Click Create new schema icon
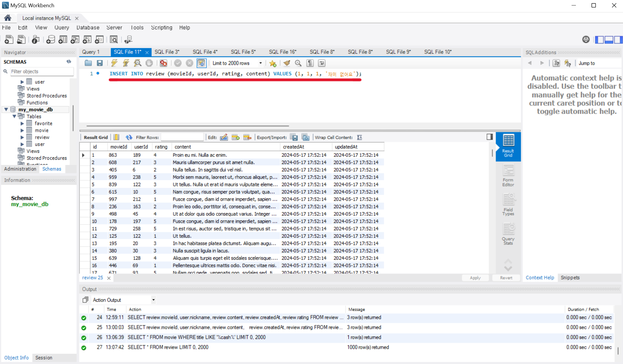The height and width of the screenshot is (364, 623). coord(51,40)
